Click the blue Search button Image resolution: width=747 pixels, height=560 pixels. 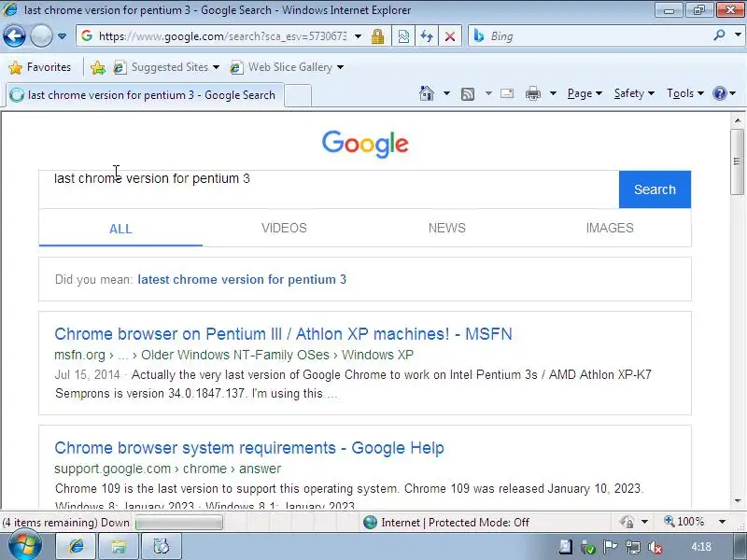pyautogui.click(x=655, y=189)
